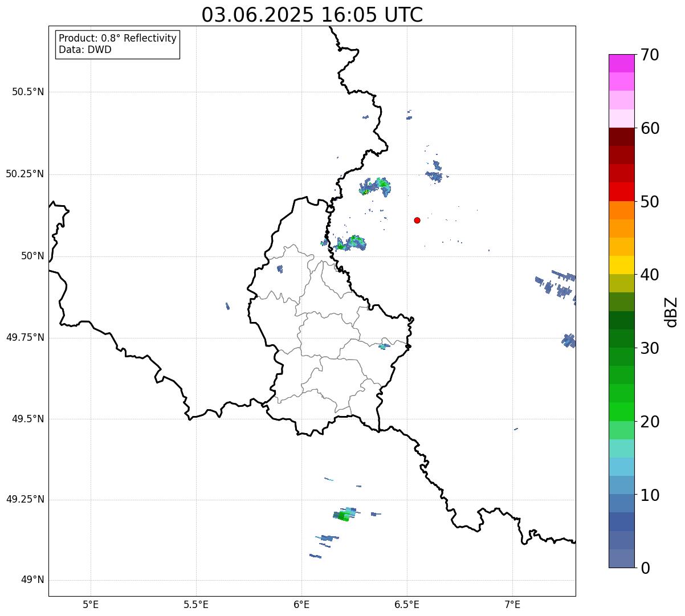Click the 49.75°N latitude label

pyautogui.click(x=25, y=337)
